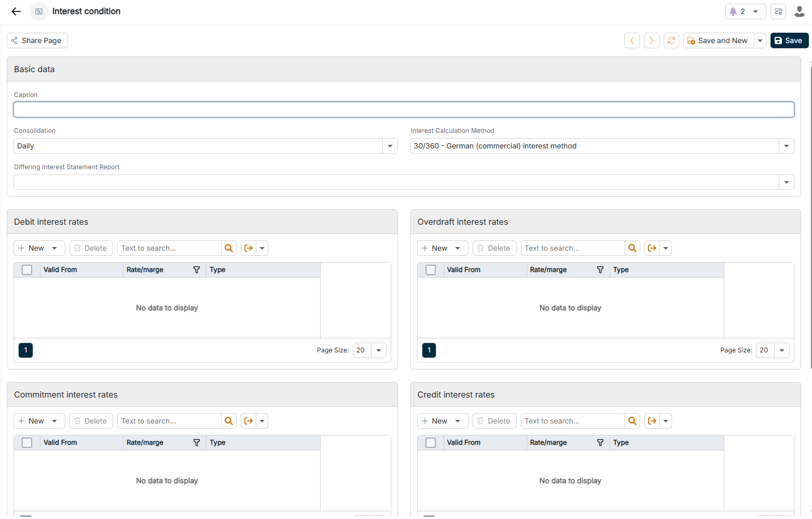Expand export dropdown in Credit interest rates
This screenshot has width=812, height=519.
pyautogui.click(x=666, y=421)
